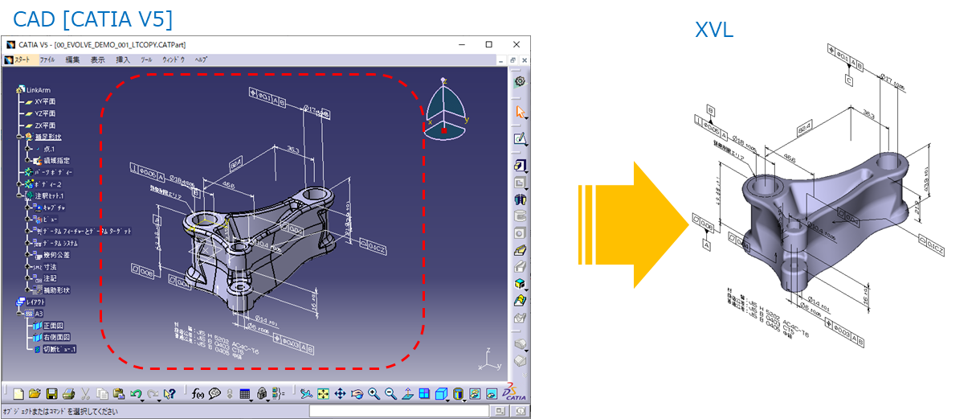Screen dimensions: 980x419
Task: Select パーツボディー node in tree
Action: (x=48, y=172)
